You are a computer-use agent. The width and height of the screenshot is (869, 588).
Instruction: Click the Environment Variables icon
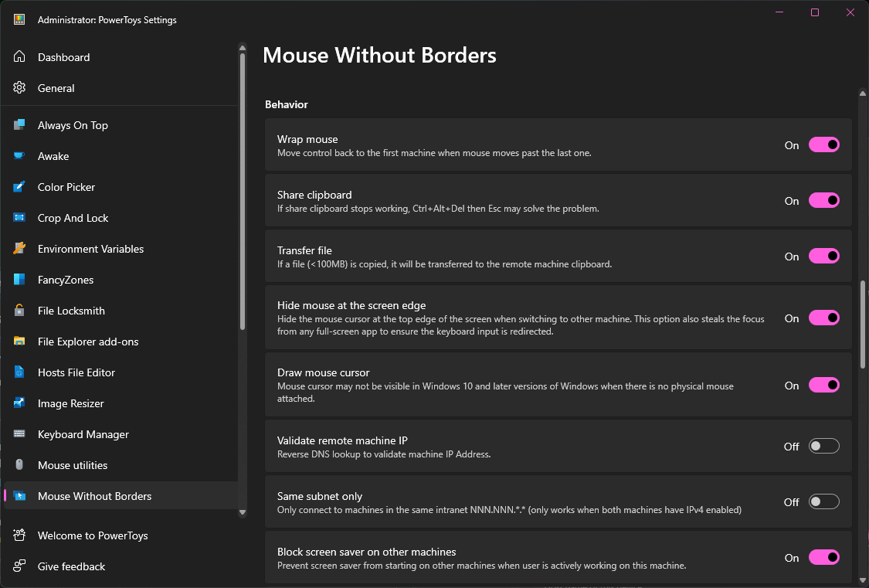tap(19, 249)
